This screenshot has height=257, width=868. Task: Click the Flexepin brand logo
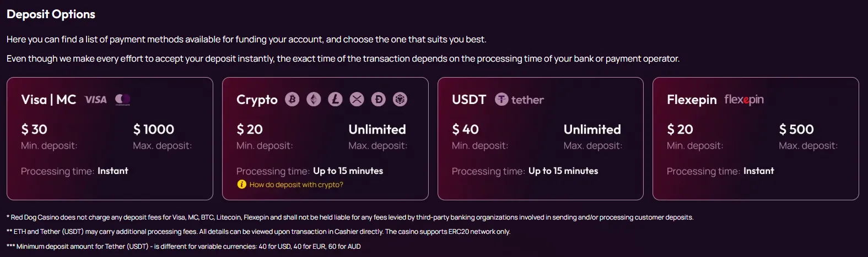point(743,100)
